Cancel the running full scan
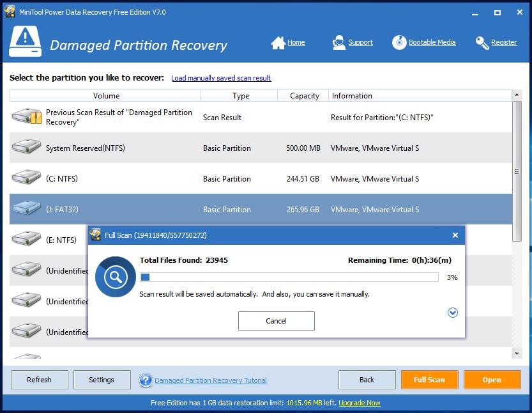This screenshot has height=413, width=532. (276, 321)
